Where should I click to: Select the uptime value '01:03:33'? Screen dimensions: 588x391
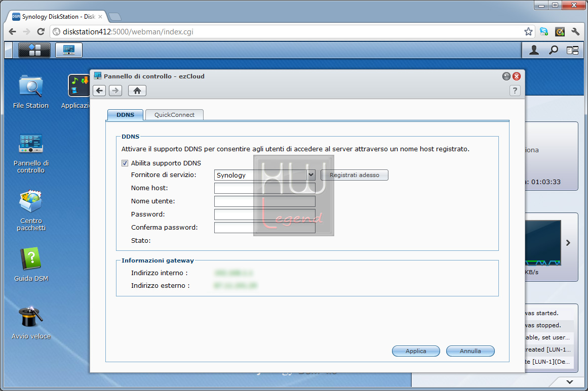coord(545,182)
